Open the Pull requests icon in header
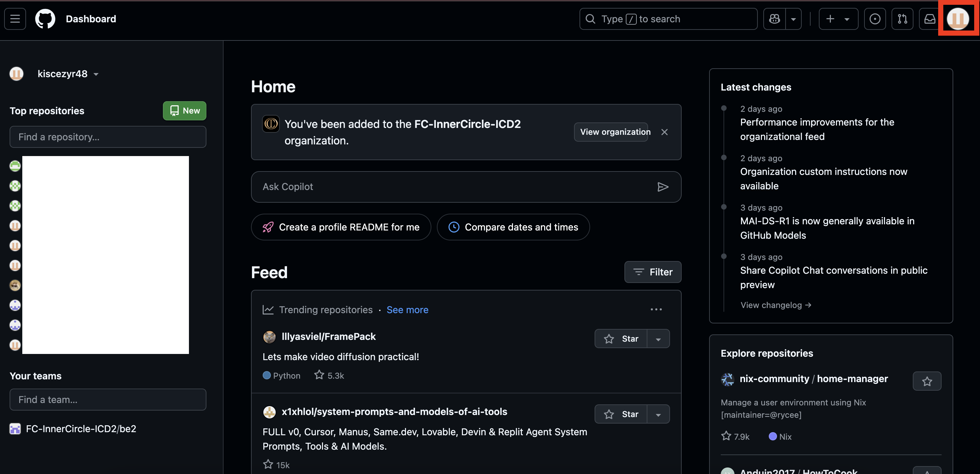The width and height of the screenshot is (980, 474). (902, 19)
